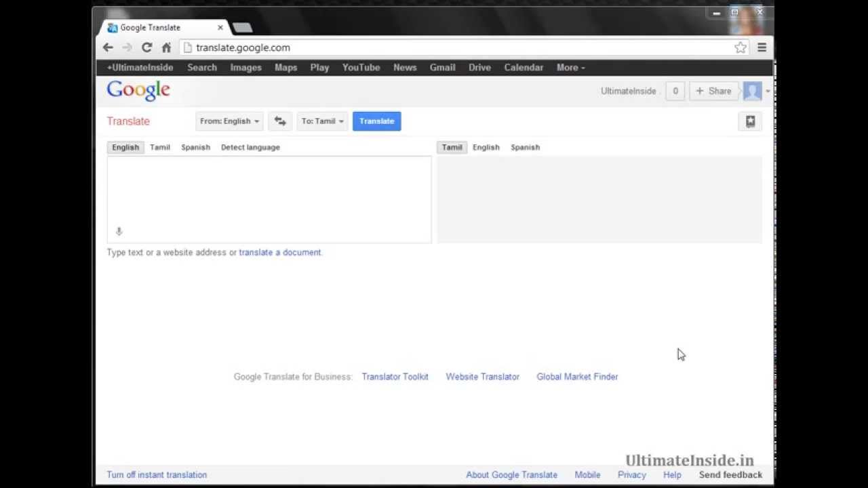Click the translation output area

tap(599, 199)
